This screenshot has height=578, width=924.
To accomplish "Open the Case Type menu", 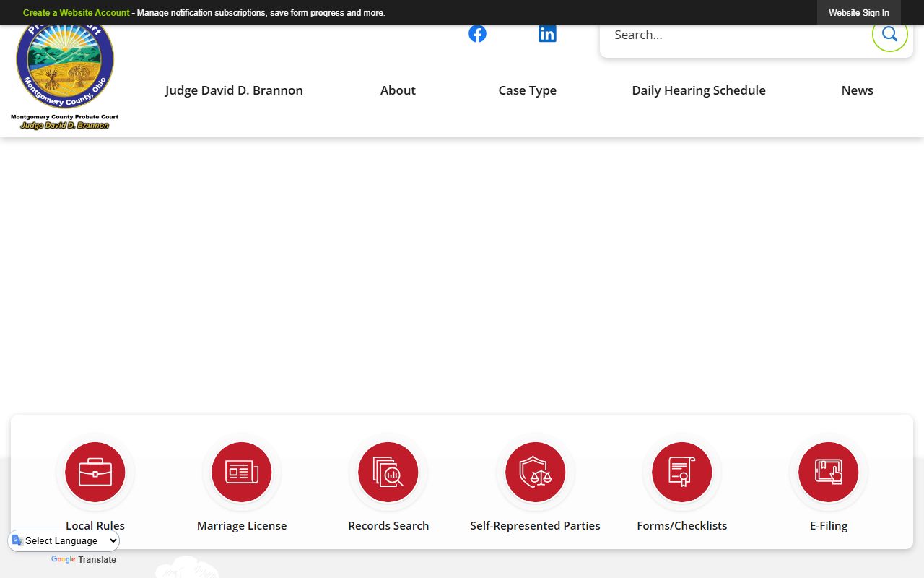I will coord(527,90).
